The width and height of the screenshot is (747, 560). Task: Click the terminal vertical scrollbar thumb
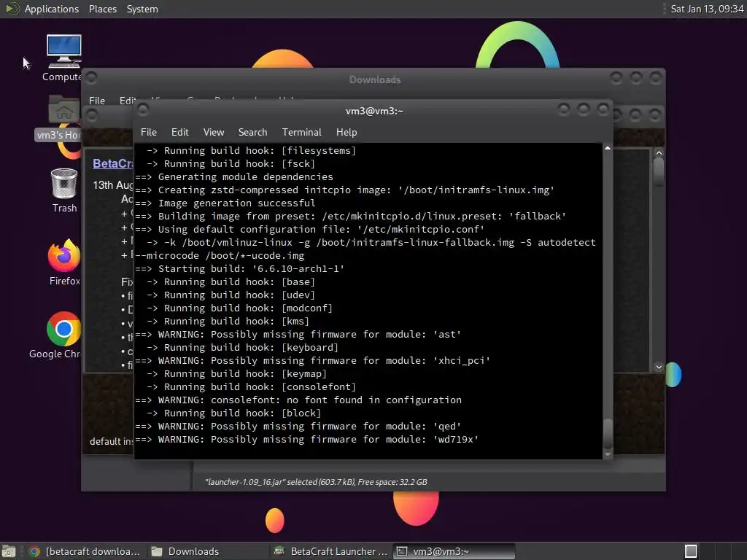(608, 433)
